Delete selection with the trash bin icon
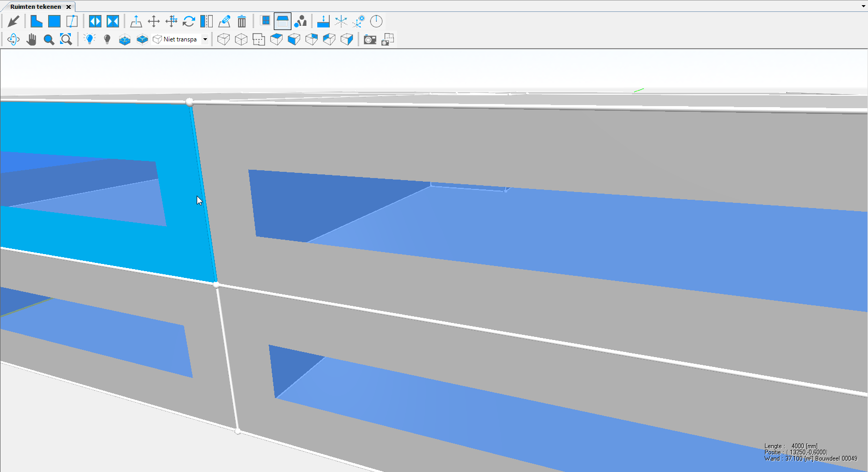868x472 pixels. click(x=242, y=21)
